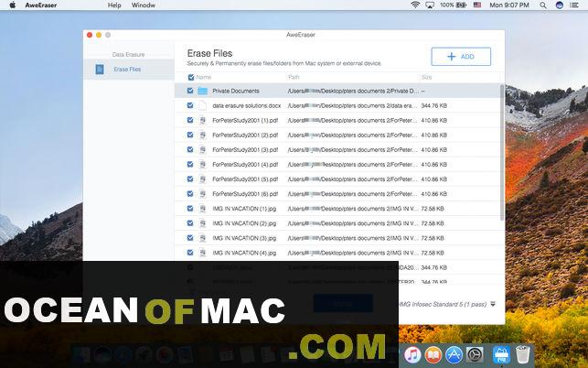This screenshot has height=368, width=588.
Task: Open Siri from the menu bar
Action: tap(559, 5)
